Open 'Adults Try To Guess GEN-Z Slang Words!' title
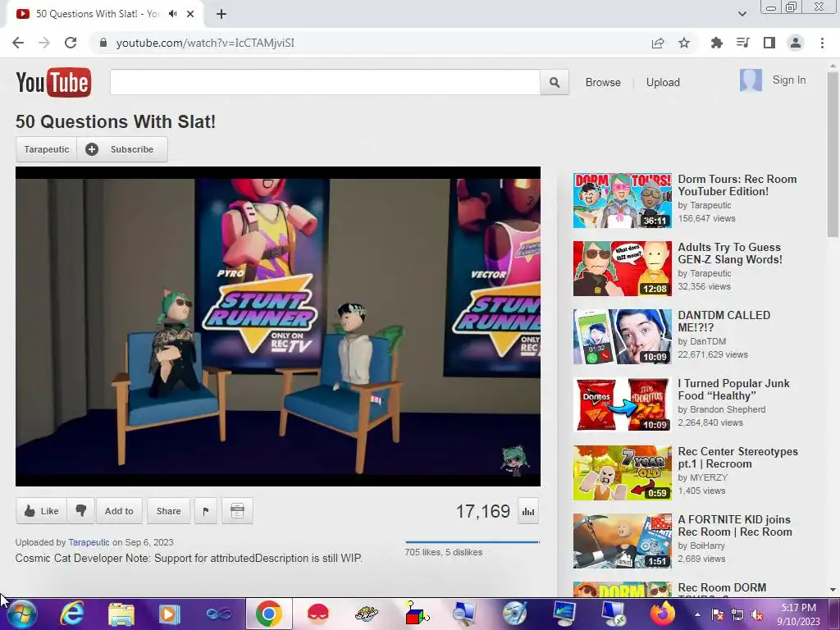 (x=730, y=253)
